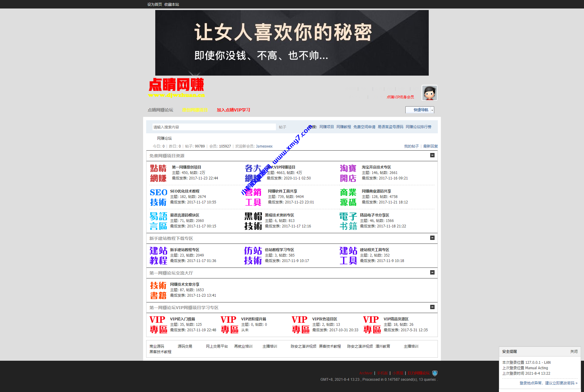This screenshot has width=584, height=392.
Task: Open the 黑帽技術 forum icon
Action: click(253, 221)
